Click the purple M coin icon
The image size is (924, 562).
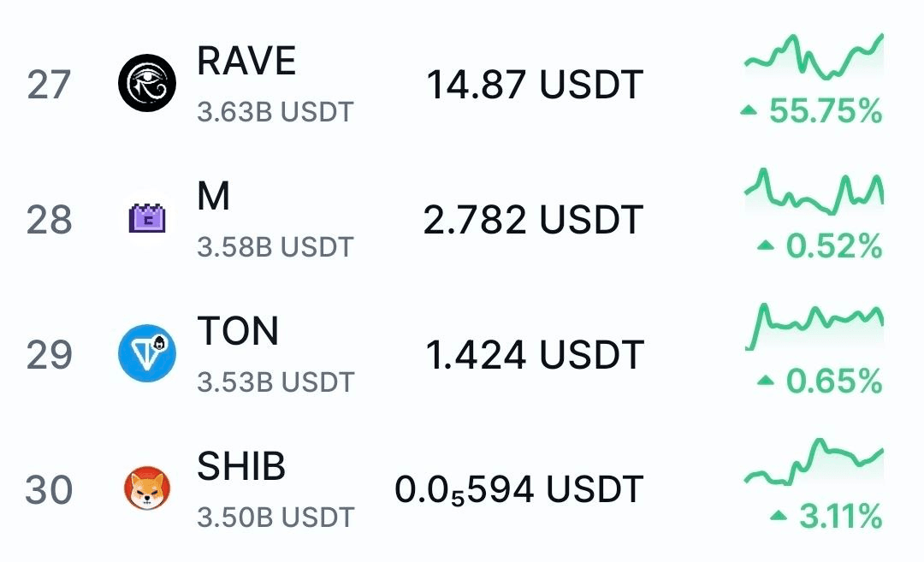click(x=146, y=219)
